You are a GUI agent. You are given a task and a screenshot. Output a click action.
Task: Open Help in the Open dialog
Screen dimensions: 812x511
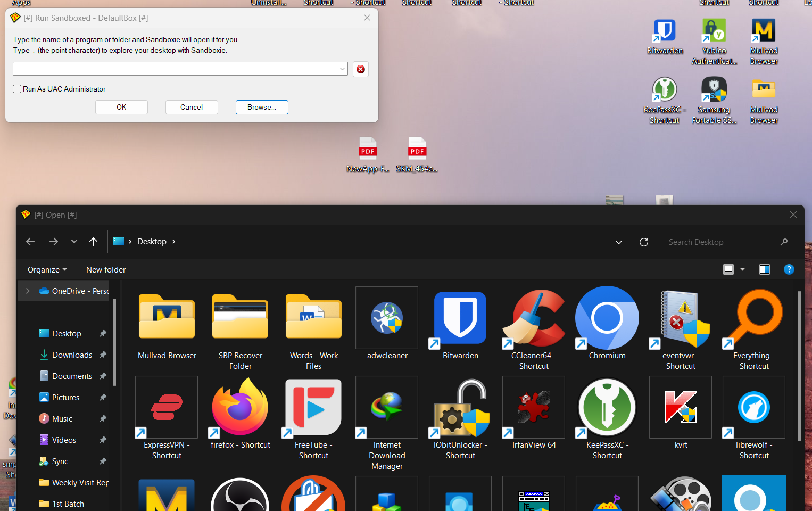pyautogui.click(x=789, y=269)
